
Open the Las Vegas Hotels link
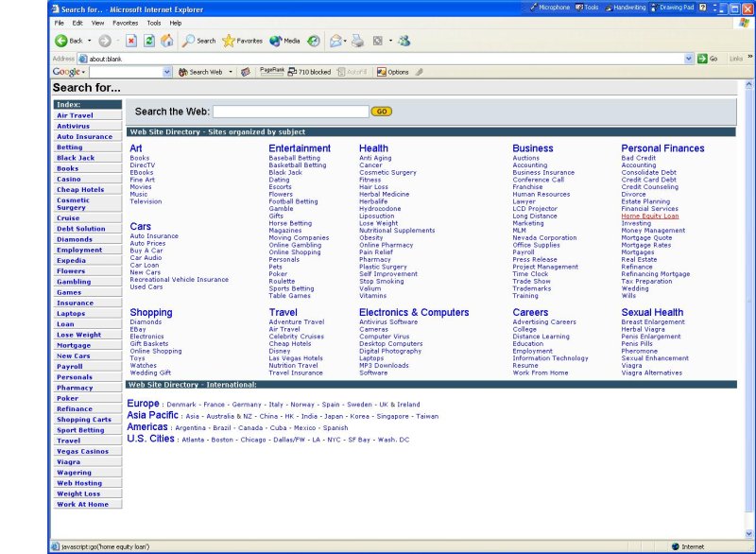pyautogui.click(x=296, y=358)
